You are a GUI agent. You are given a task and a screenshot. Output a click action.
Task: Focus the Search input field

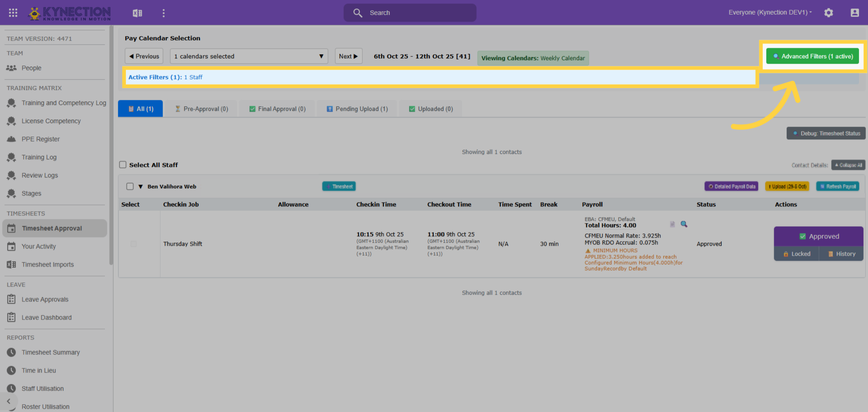[410, 13]
